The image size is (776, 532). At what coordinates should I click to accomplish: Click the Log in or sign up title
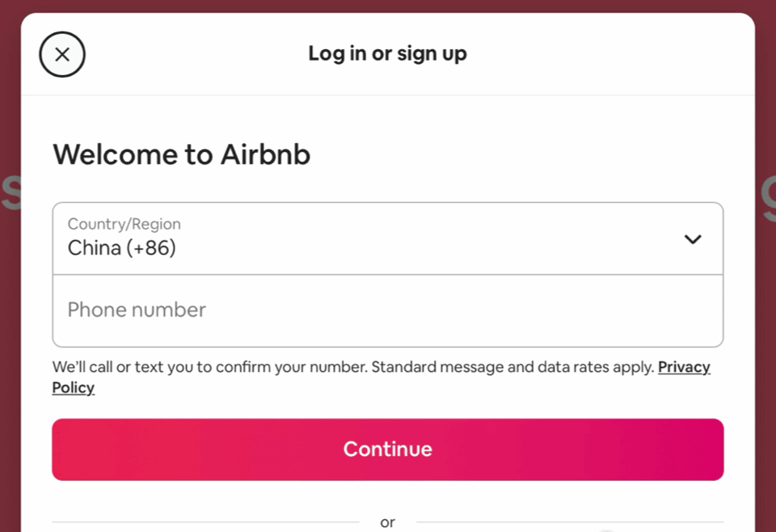(387, 54)
